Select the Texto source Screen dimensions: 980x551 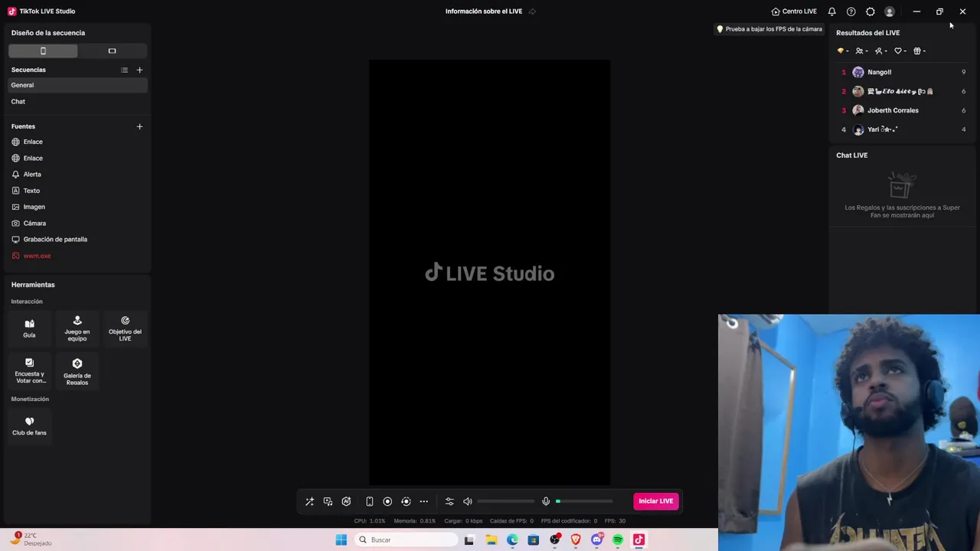tap(77, 191)
